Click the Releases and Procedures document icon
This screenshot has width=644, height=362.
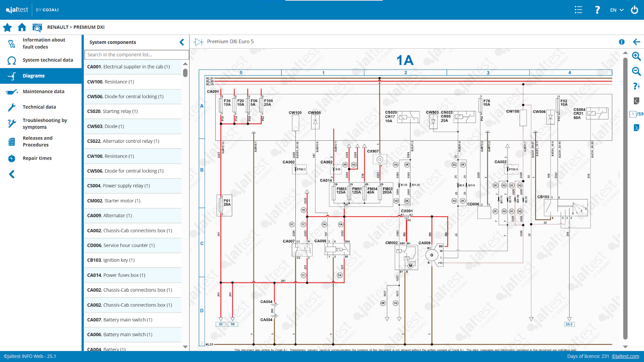click(x=12, y=142)
